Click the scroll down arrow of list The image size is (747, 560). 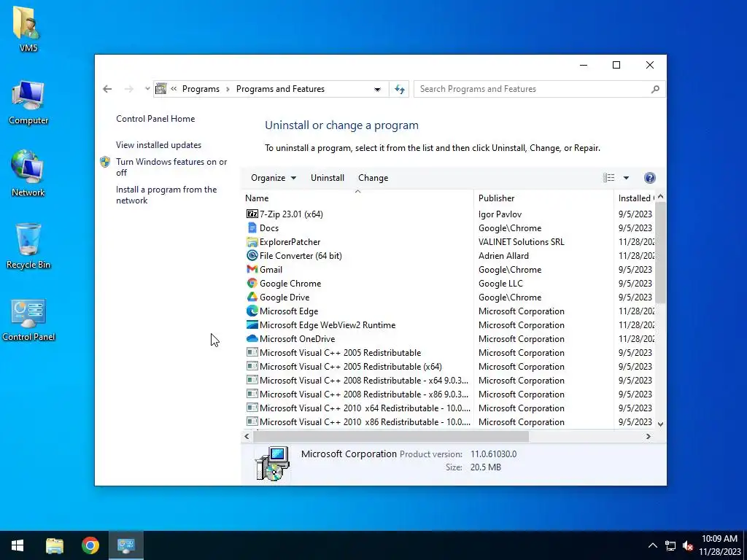(x=660, y=424)
